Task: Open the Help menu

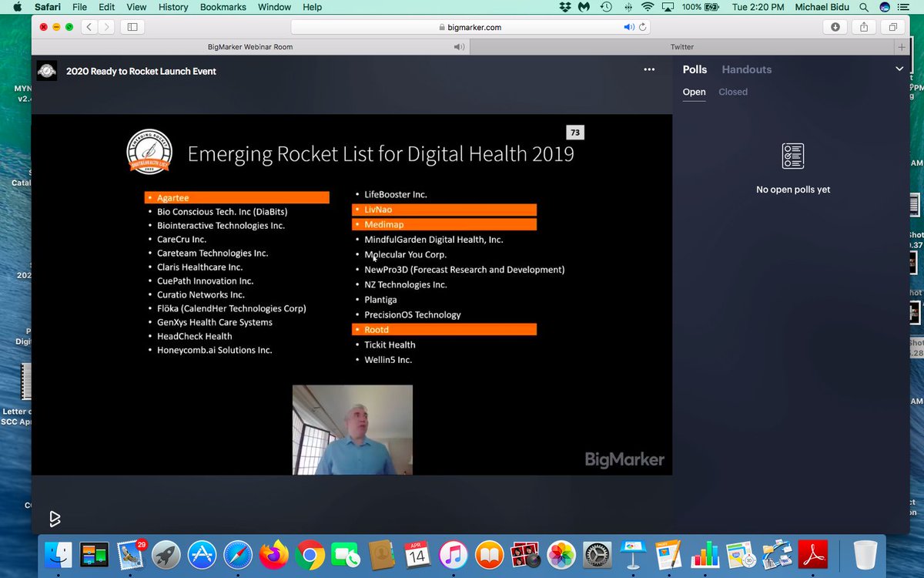Action: coord(312,7)
